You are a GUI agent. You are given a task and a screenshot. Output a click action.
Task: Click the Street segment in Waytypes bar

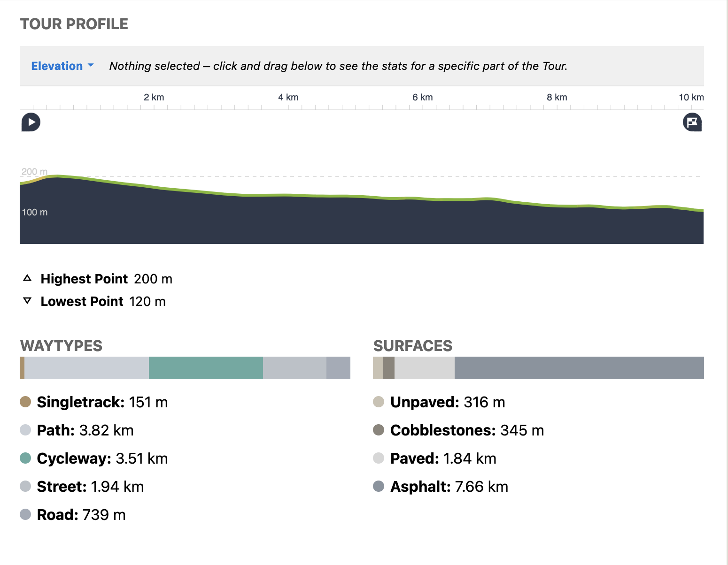(294, 368)
